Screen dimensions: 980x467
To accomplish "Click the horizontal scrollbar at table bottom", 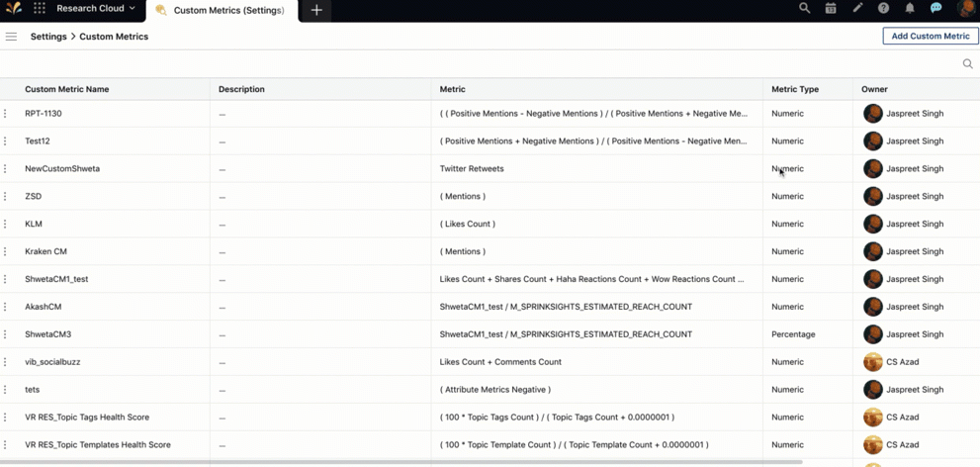I will click(401, 463).
